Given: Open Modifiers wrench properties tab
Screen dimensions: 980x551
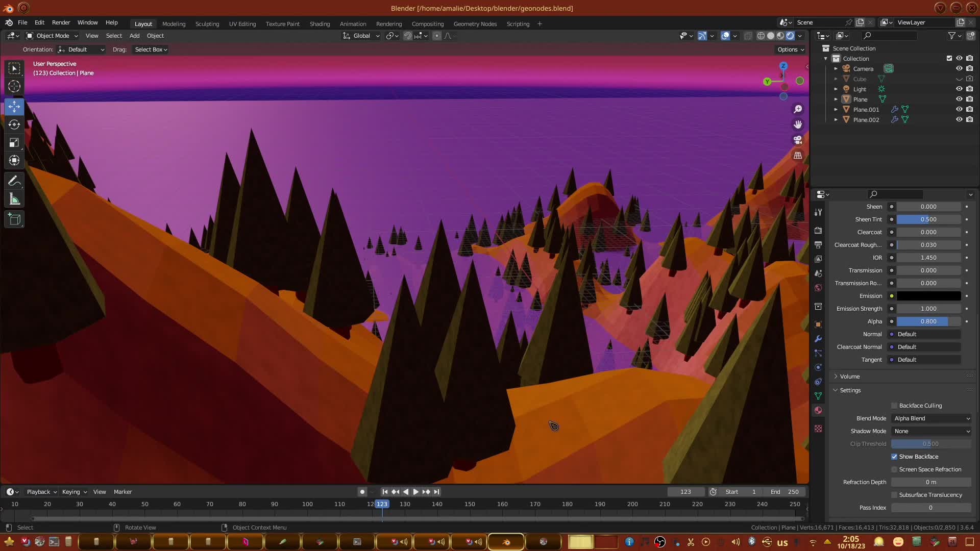Looking at the screenshot, I should (818, 339).
